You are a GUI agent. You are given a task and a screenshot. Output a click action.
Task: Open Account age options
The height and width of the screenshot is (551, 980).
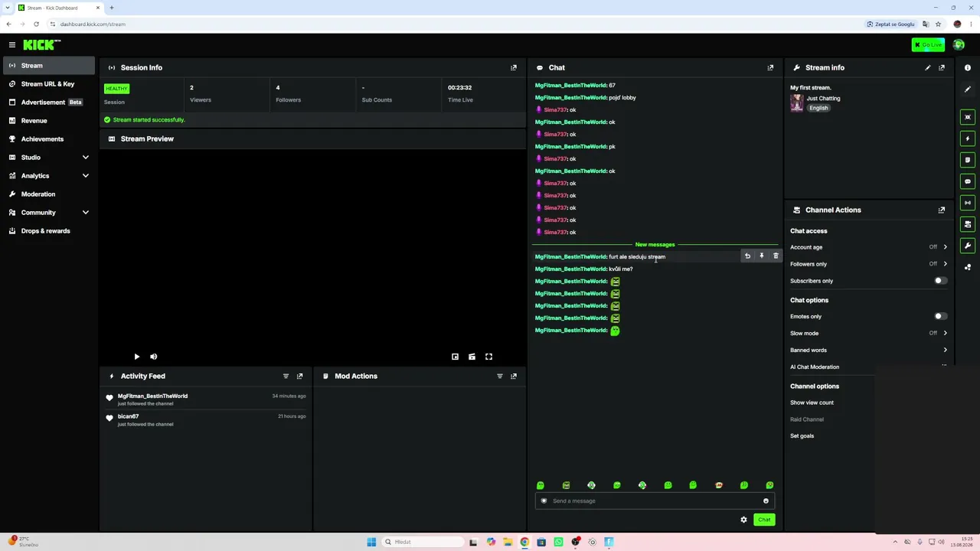pyautogui.click(x=868, y=247)
